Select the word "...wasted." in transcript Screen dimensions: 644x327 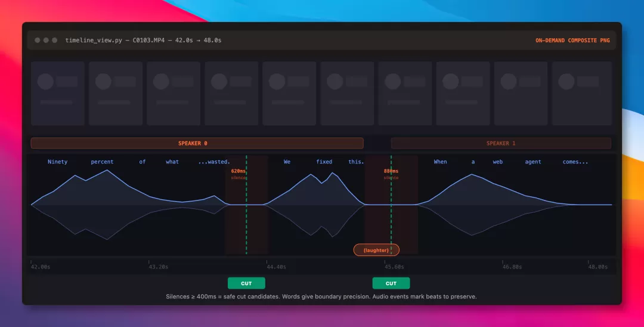click(214, 162)
